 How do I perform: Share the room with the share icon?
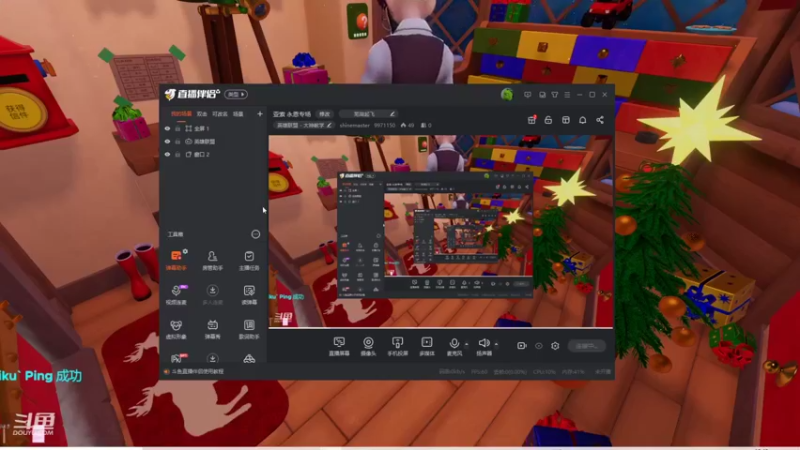600,120
